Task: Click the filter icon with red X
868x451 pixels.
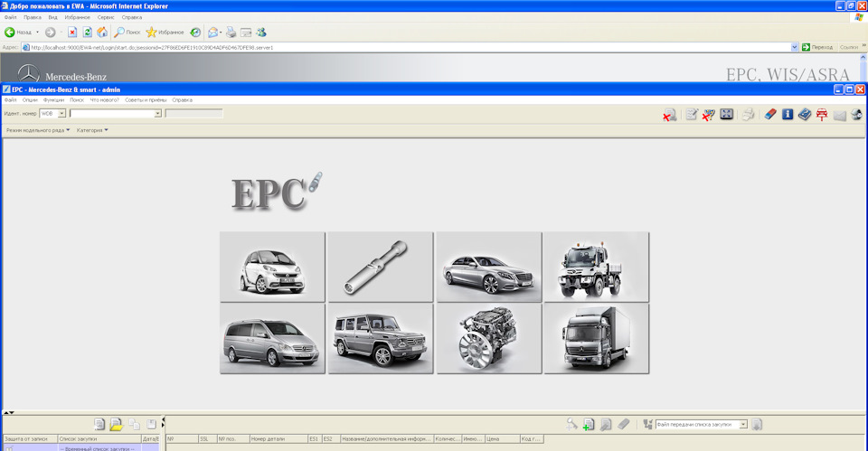Action: [x=709, y=115]
